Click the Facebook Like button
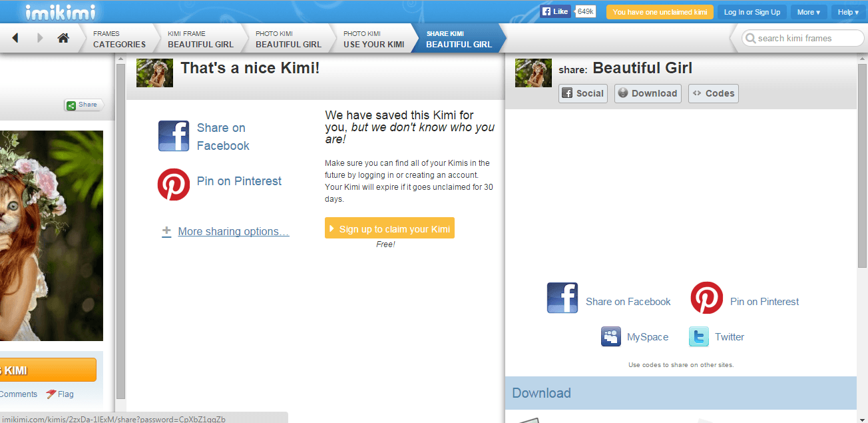 (555, 12)
